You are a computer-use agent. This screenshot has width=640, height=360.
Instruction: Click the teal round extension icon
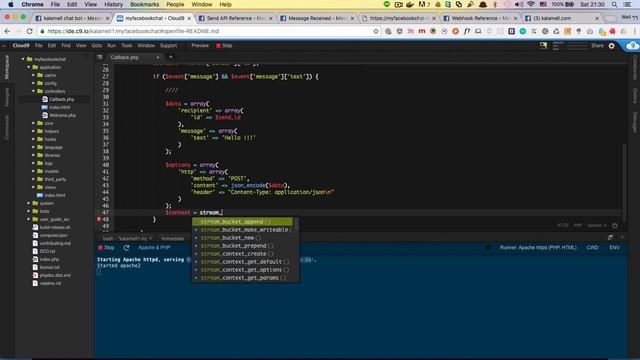coord(522,31)
